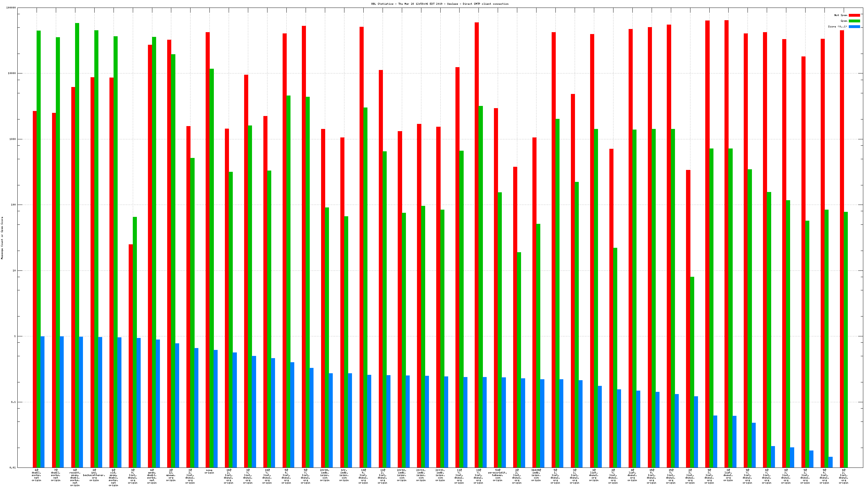Viewport: 868px width, 488px height.
Task: Click the blue Score legend swatch
Action: coord(854,26)
